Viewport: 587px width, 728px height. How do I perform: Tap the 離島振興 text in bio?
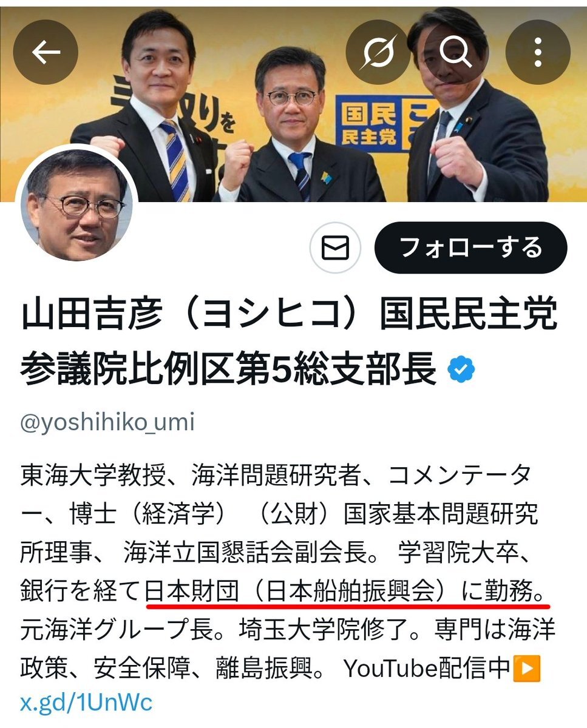click(x=263, y=669)
